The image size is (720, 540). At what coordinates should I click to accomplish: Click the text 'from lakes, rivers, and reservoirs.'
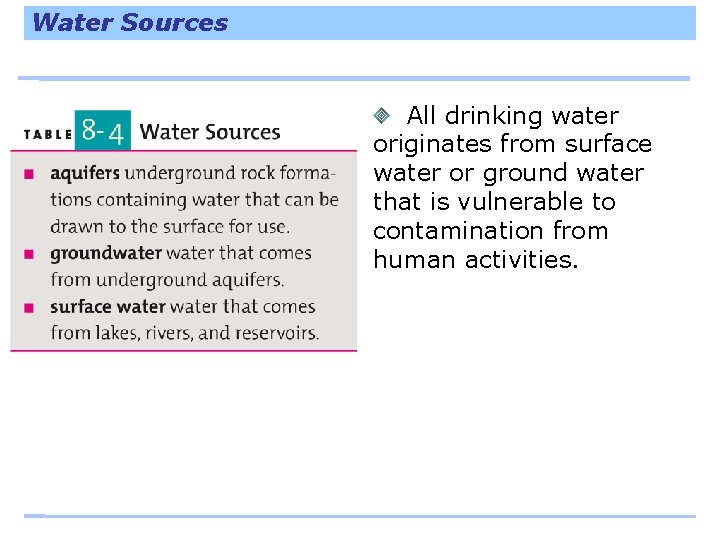tap(185, 333)
